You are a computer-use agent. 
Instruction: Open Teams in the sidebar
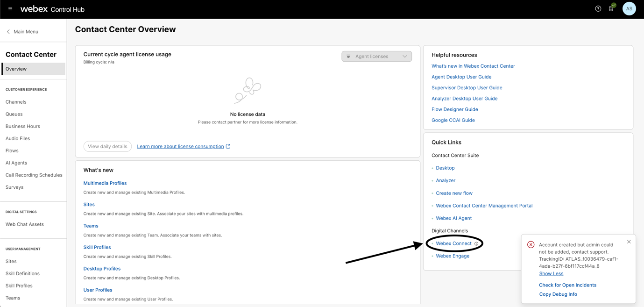pos(13,298)
